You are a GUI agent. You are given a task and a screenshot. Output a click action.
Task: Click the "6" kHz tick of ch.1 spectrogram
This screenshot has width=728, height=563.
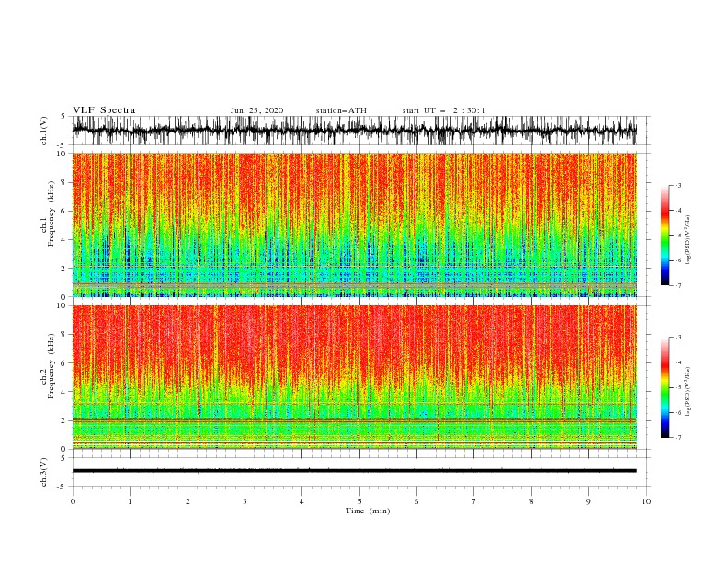click(x=63, y=211)
